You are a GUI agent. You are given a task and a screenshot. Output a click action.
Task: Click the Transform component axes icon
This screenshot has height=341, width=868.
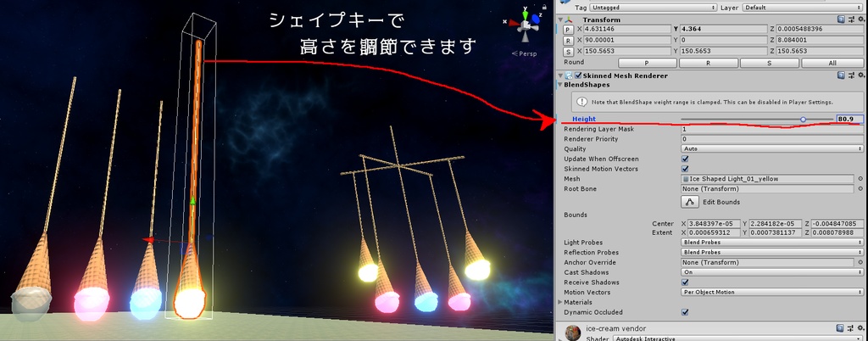pos(569,20)
